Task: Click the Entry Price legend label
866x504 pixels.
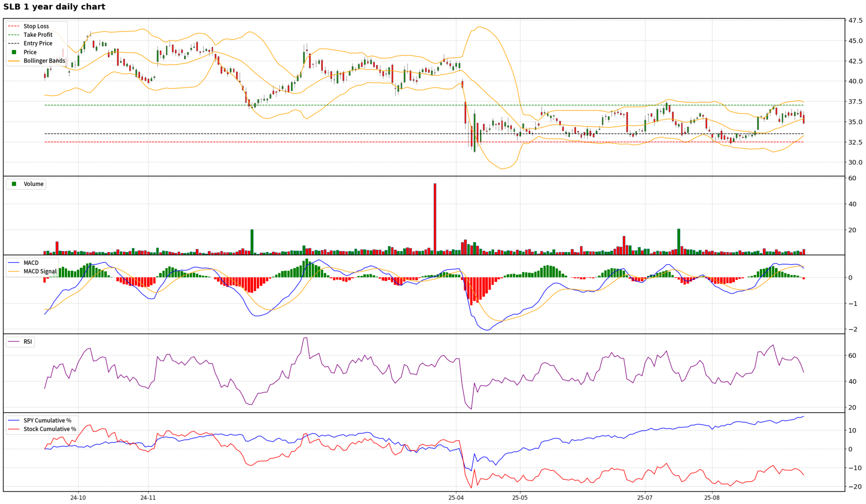Action: (38, 43)
